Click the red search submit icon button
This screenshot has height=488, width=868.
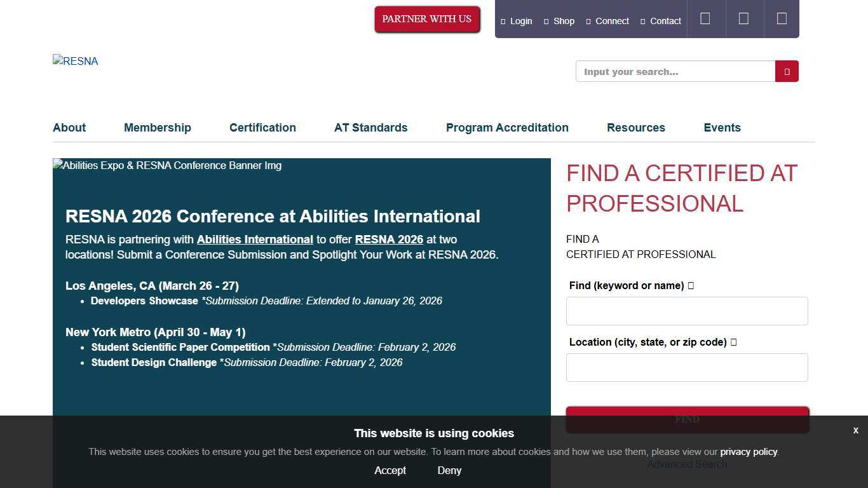pyautogui.click(x=787, y=72)
